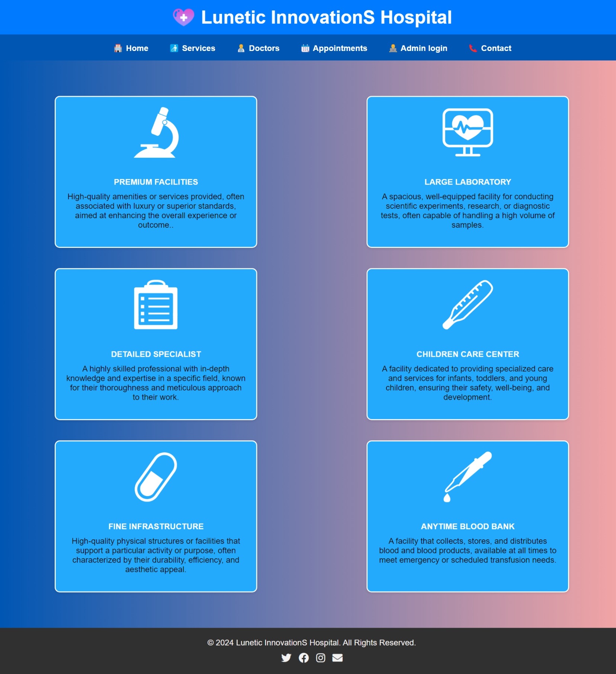
Task: Click the Lunetic InnovationS Hospital title
Action: coord(326,17)
